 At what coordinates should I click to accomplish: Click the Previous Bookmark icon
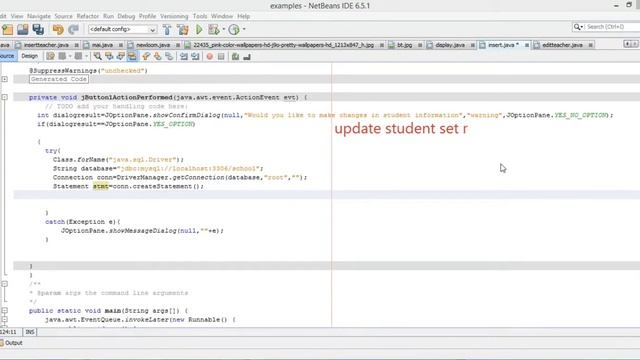click(x=146, y=56)
